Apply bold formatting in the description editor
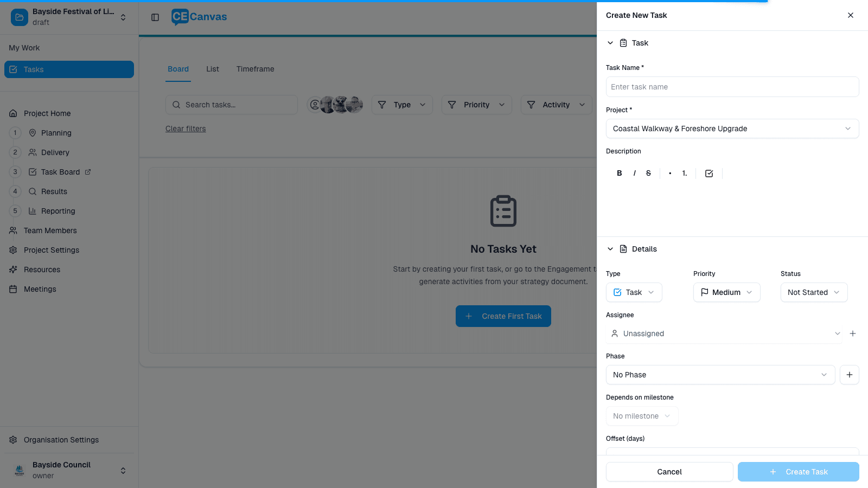 coord(619,173)
